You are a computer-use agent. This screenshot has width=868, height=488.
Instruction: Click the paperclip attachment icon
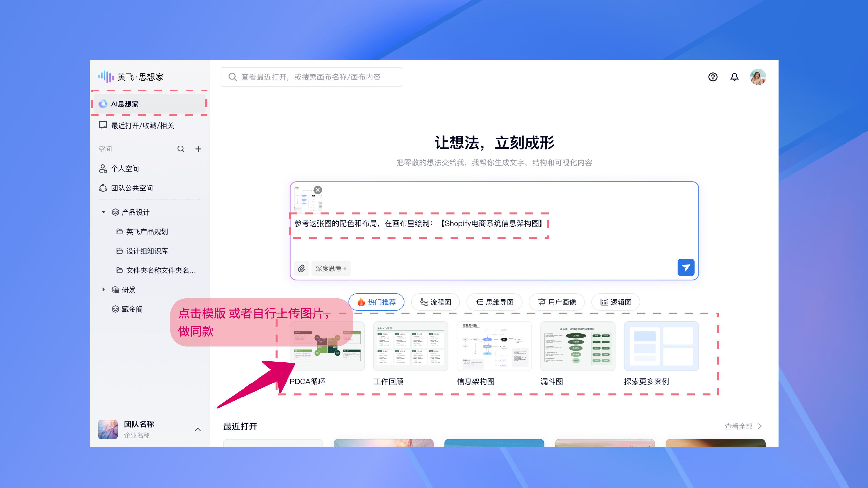[301, 268]
